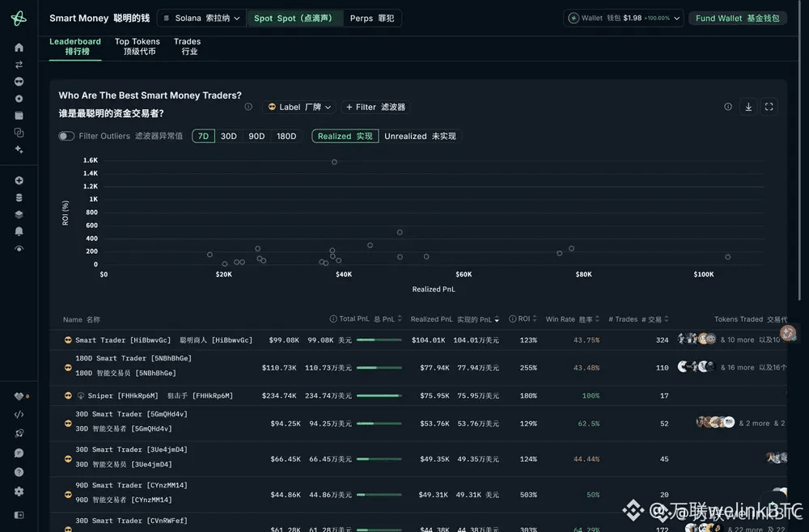Add a filter with + Filter button
Viewport: 809px width, 532px height.
(375, 107)
